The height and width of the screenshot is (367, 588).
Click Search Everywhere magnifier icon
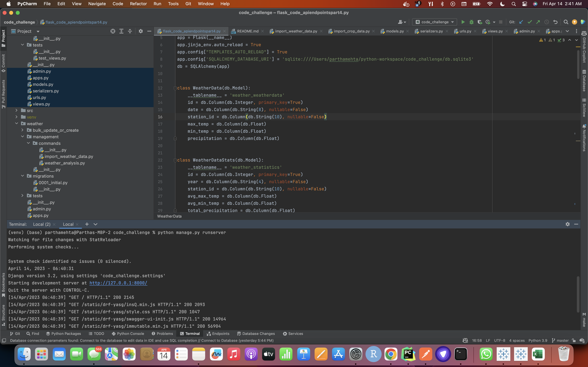[x=566, y=22]
